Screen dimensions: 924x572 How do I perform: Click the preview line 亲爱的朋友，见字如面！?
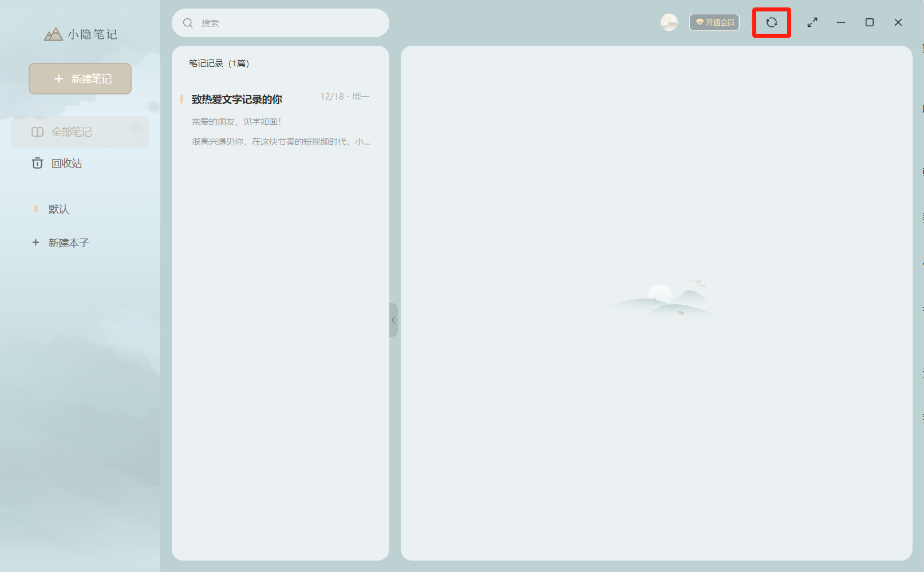[x=236, y=122]
